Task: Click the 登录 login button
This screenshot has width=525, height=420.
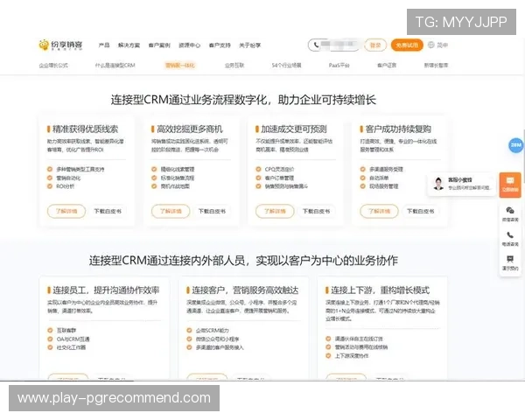Action: point(375,45)
